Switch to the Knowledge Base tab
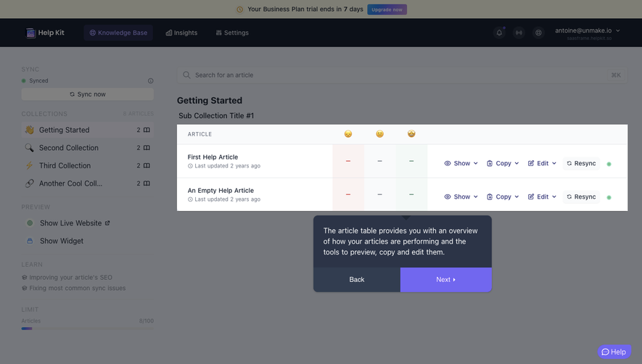Screen dimensions: 642x364 [118, 33]
